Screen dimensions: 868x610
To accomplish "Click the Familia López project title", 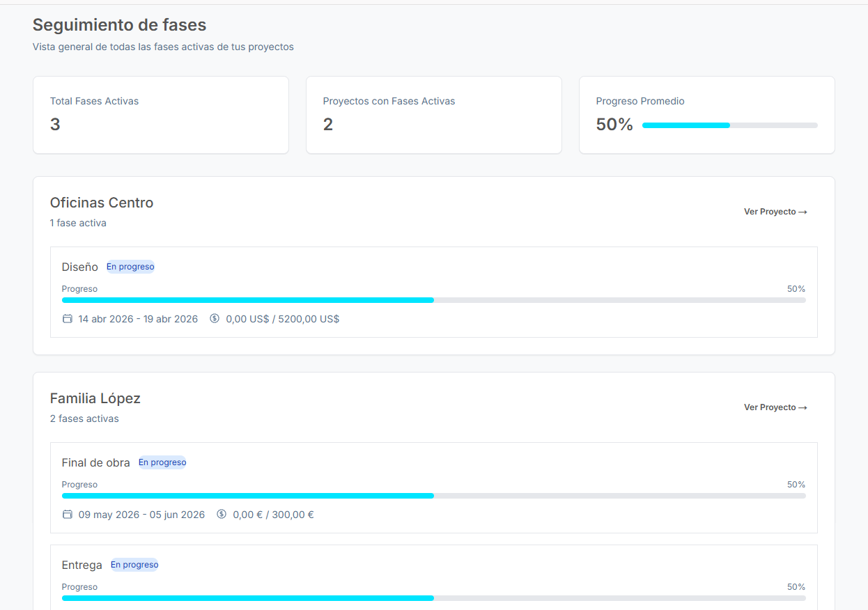I will 95,398.
